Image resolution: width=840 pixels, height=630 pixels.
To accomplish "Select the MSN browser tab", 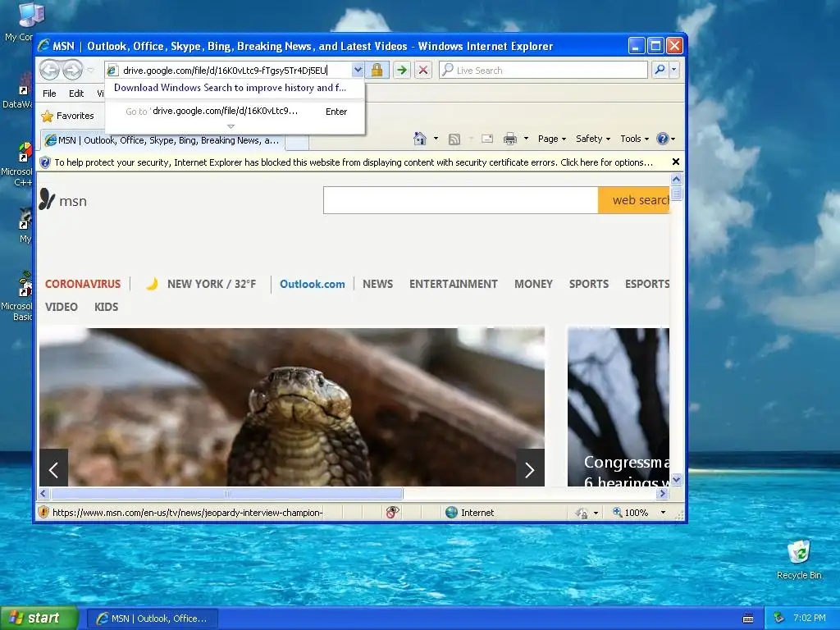I will click(162, 140).
